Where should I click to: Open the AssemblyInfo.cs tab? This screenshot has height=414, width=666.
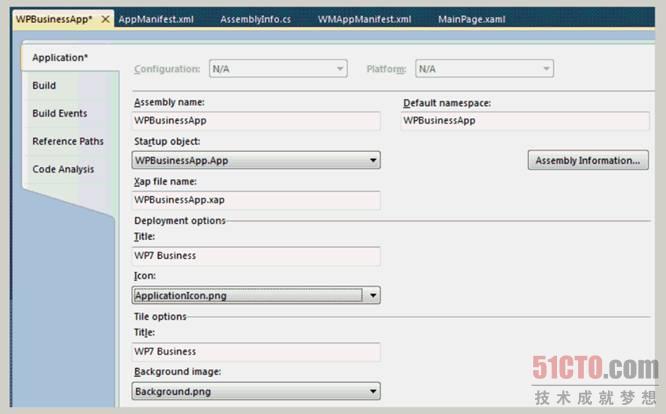[x=255, y=19]
